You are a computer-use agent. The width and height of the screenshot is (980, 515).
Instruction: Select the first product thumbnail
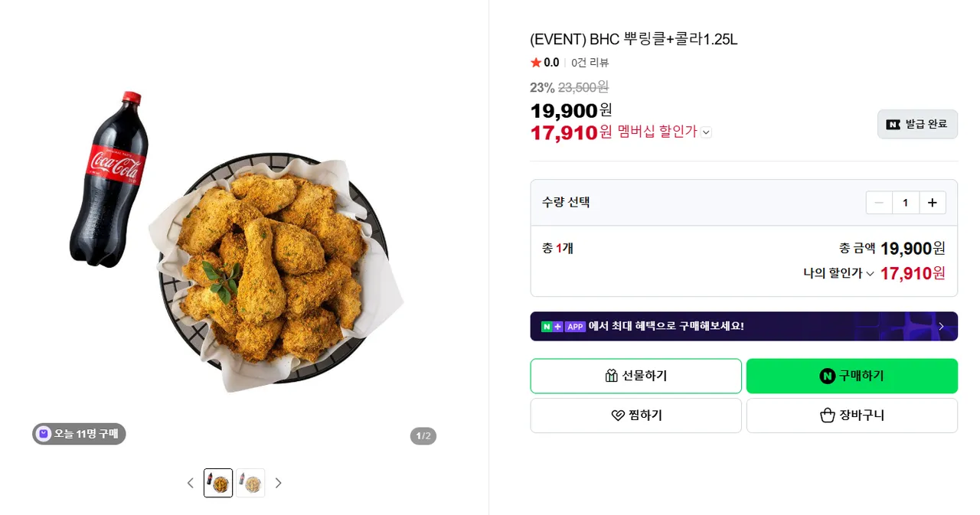pyautogui.click(x=218, y=483)
